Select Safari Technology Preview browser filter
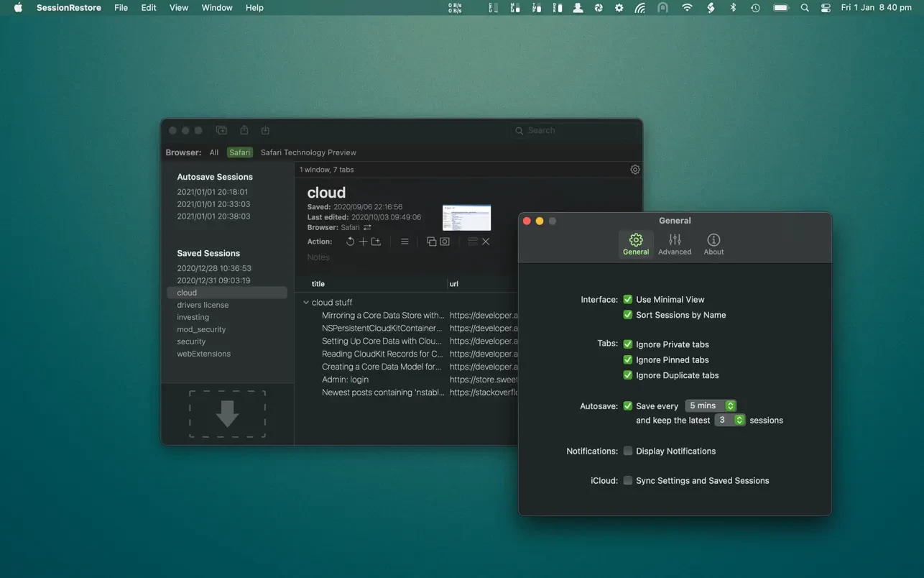The width and height of the screenshot is (924, 578). point(308,152)
